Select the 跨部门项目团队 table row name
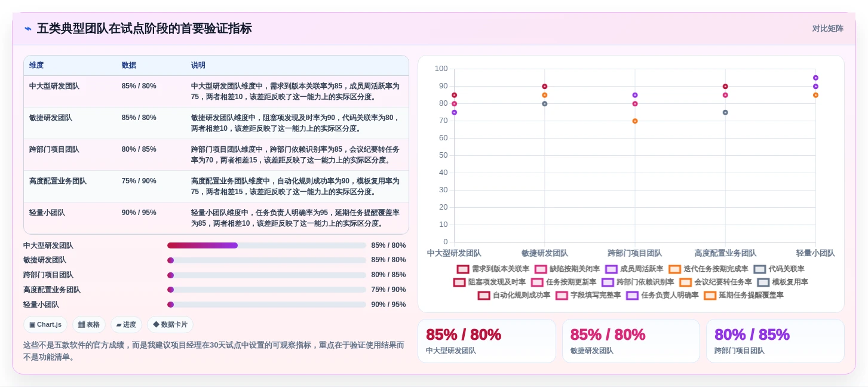Viewport: 868px width, 387px height. click(54, 149)
